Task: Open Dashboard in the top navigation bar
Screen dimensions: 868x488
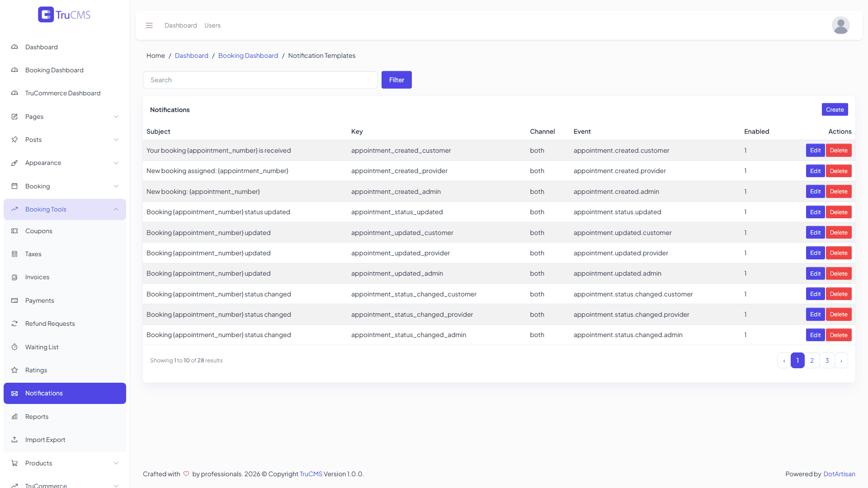Action: pyautogui.click(x=181, y=25)
